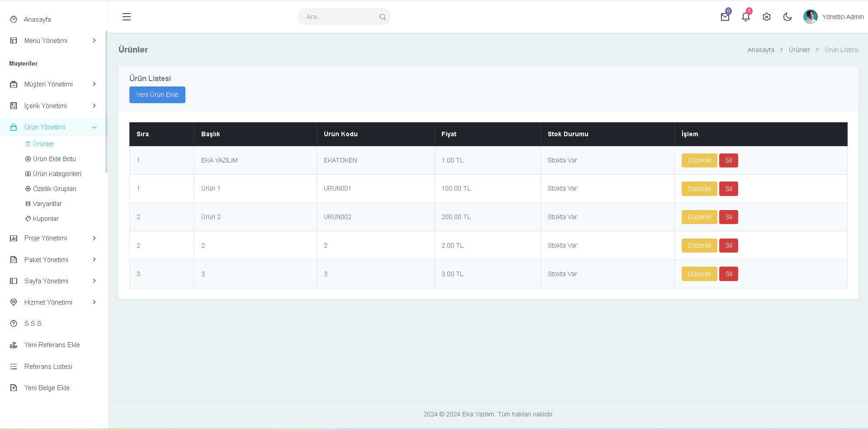Viewport: 868px width, 430px height.
Task: Click the Müşteri Yönetimi briefcase icon
Action: [14, 84]
